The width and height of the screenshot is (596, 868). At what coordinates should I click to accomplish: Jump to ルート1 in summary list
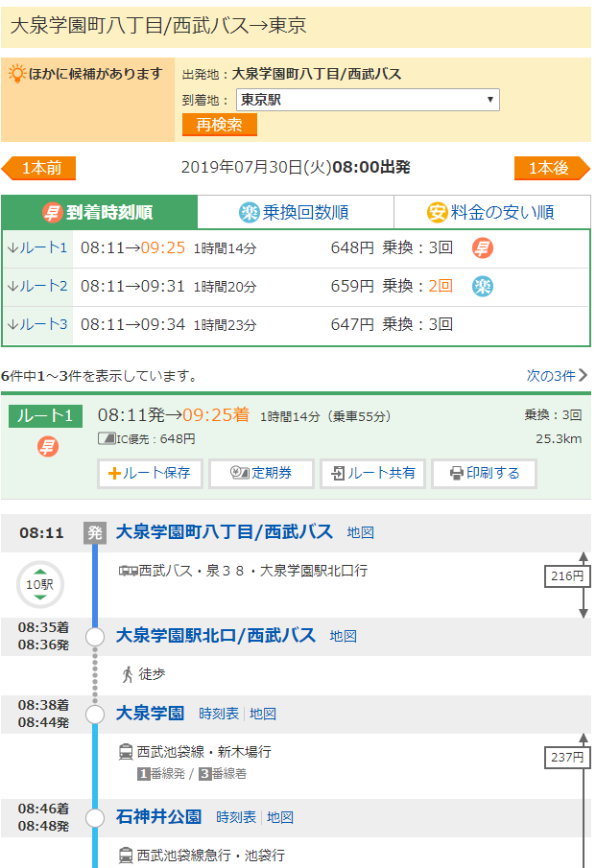37,248
